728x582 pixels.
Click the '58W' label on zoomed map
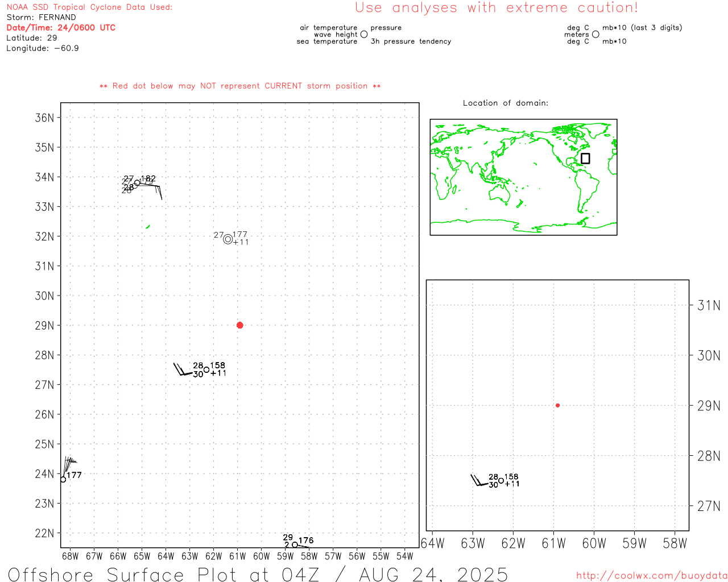pos(675,543)
